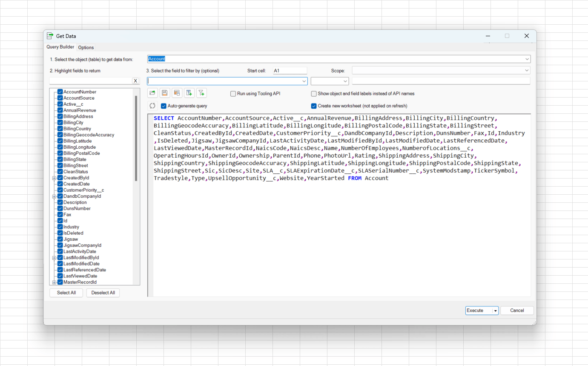588x366 pixels.
Task: Click the Get Data window icon
Action: click(50, 36)
